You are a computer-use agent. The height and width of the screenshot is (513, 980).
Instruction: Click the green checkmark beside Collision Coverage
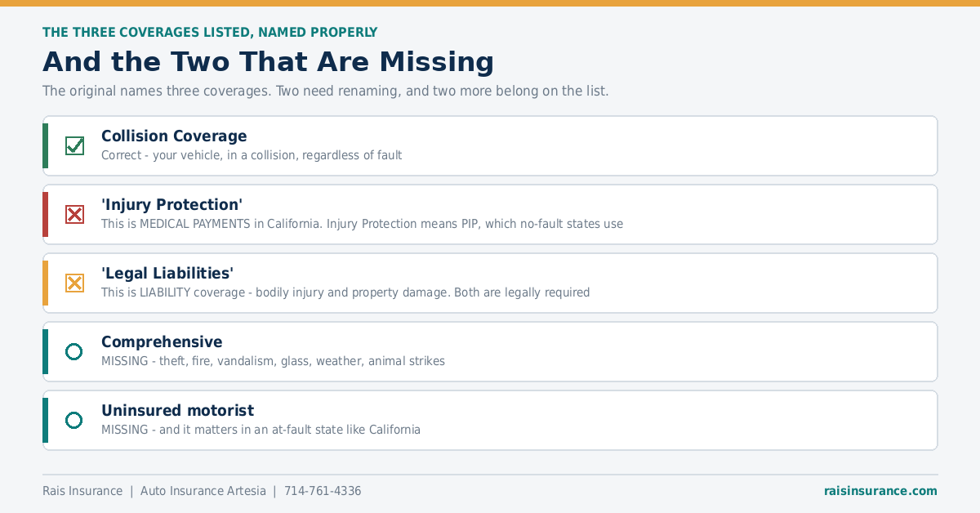coord(74,145)
